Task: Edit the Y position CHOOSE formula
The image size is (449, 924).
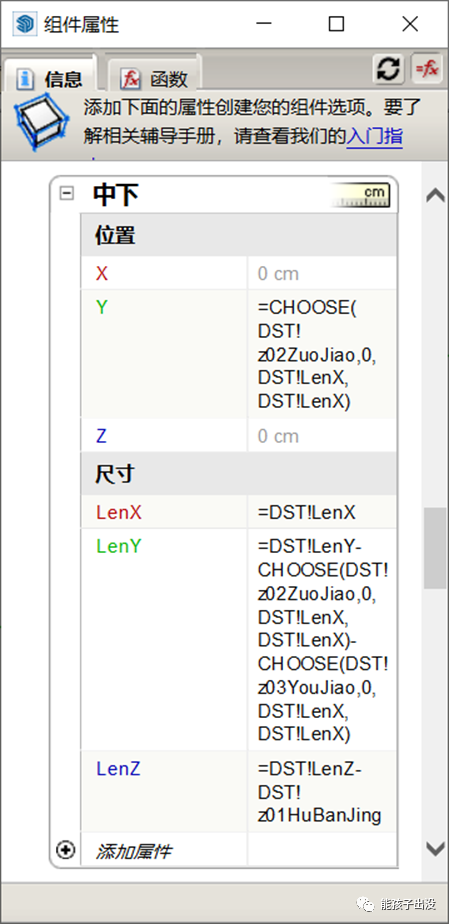Action: (x=322, y=355)
